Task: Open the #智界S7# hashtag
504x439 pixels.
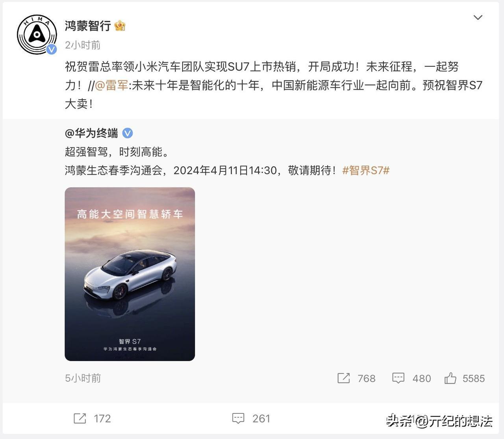Action: pyautogui.click(x=366, y=170)
